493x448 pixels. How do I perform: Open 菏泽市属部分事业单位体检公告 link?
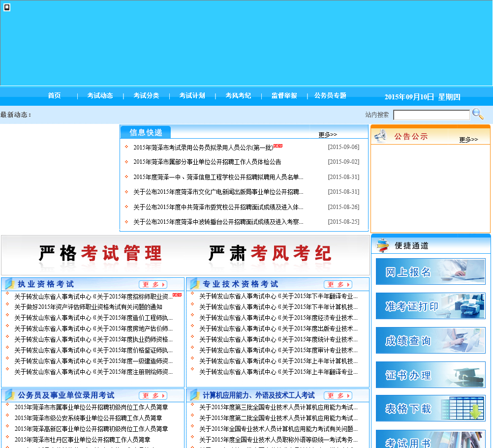(207, 162)
